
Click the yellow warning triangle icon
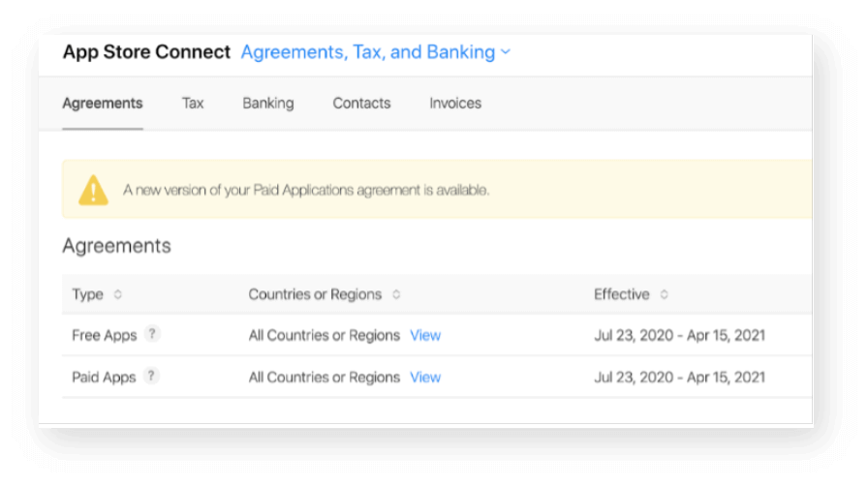93,190
